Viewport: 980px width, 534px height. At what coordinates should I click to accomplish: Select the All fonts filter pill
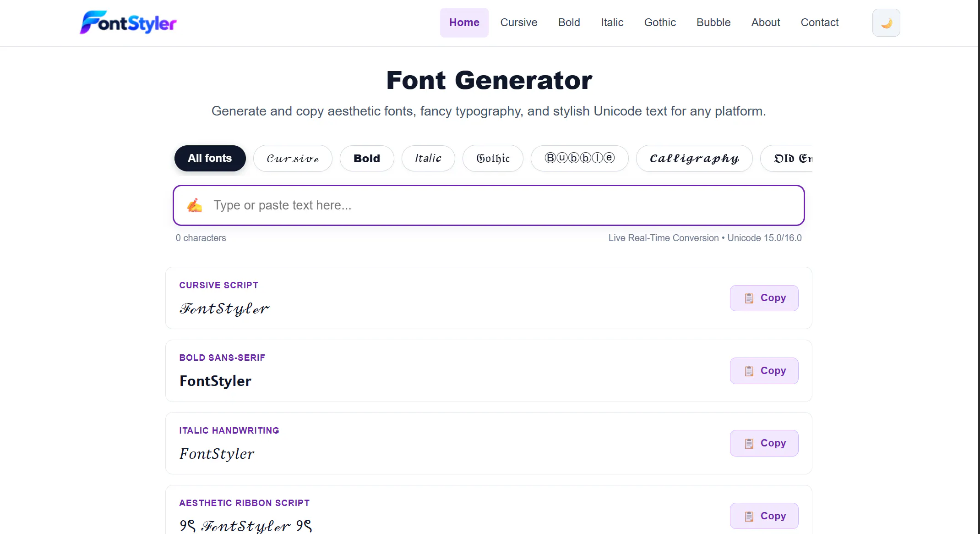tap(210, 158)
